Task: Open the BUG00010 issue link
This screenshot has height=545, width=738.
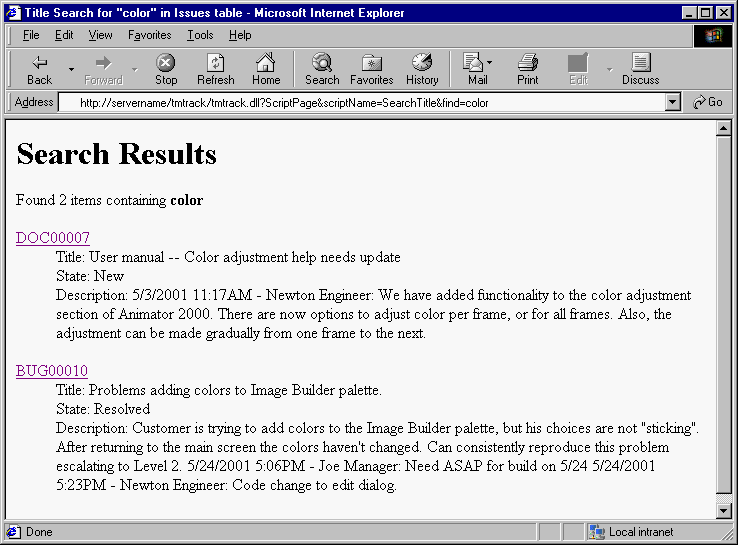Action: pyautogui.click(x=52, y=371)
